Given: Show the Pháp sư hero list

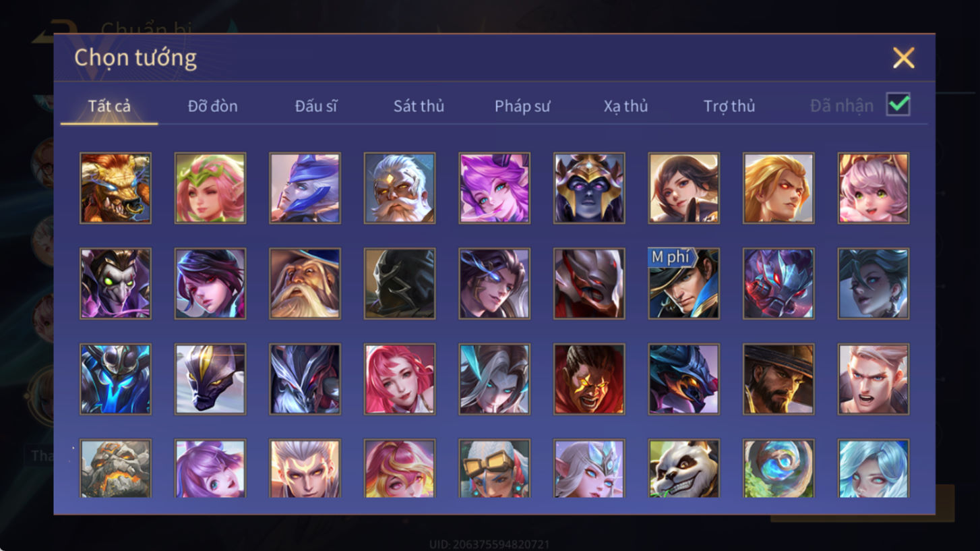Looking at the screenshot, I should coord(522,106).
